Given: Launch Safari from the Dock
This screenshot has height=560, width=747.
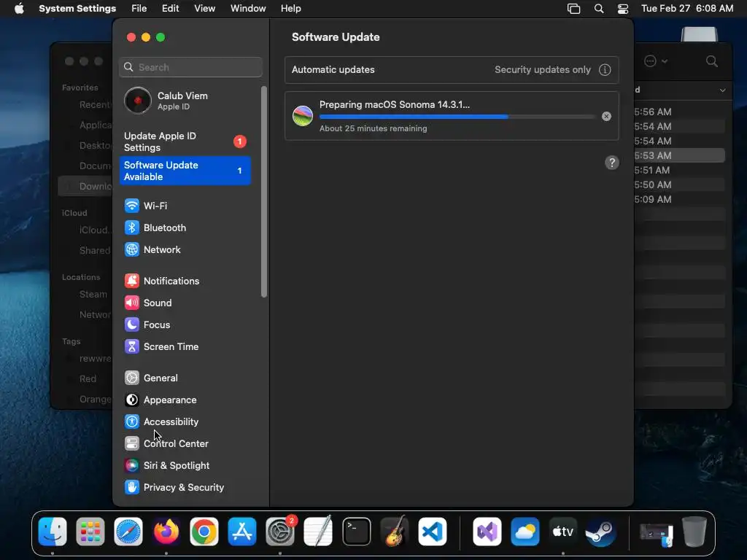Looking at the screenshot, I should click(x=128, y=532).
